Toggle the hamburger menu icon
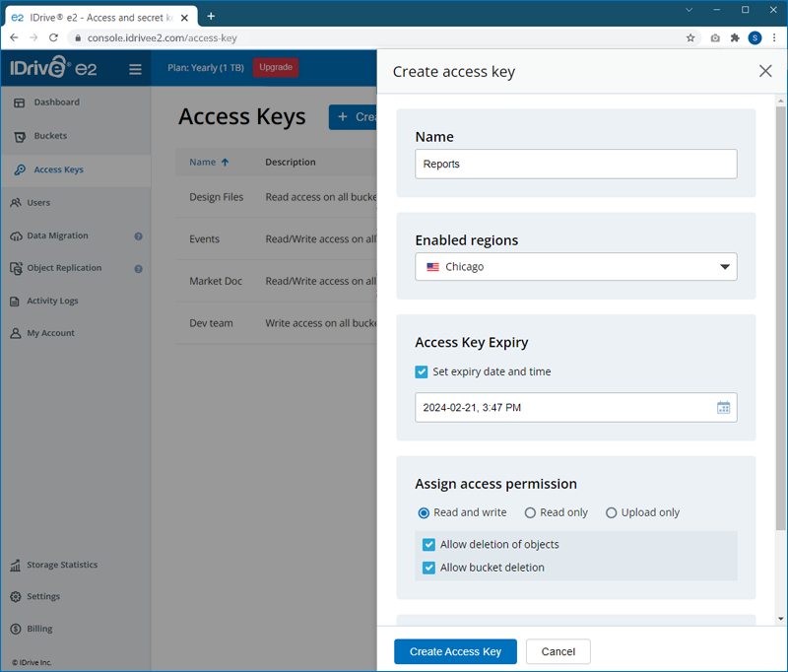 pyautogui.click(x=135, y=69)
